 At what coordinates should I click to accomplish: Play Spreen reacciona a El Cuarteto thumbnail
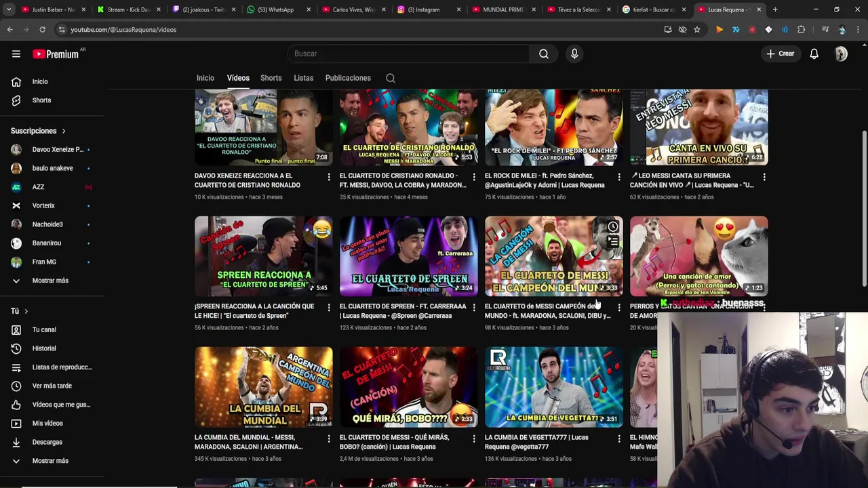264,256
